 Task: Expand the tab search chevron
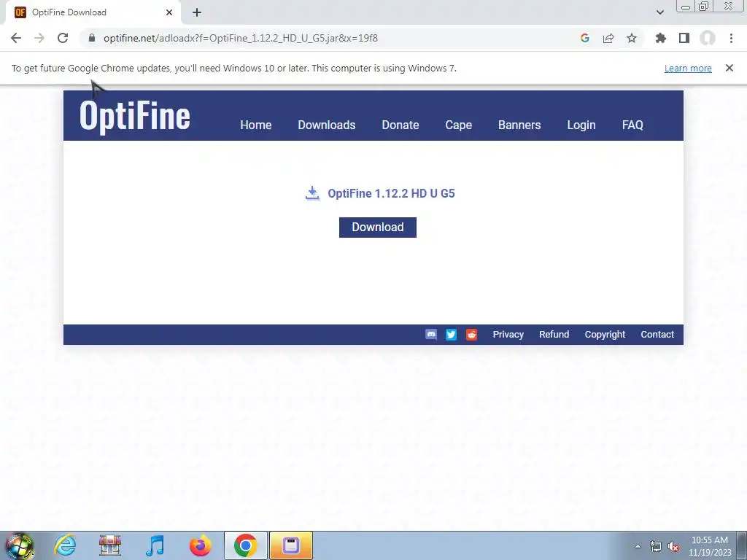659,12
